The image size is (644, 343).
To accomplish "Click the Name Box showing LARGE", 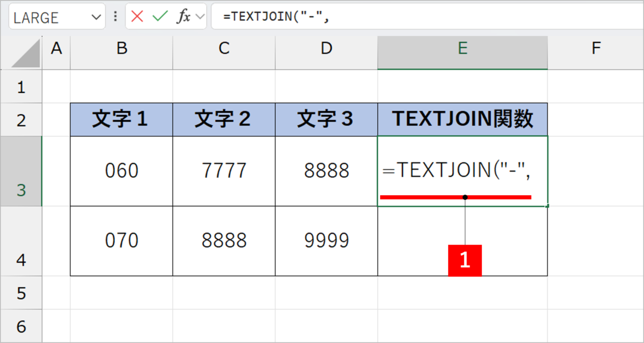I will tap(49, 17).
